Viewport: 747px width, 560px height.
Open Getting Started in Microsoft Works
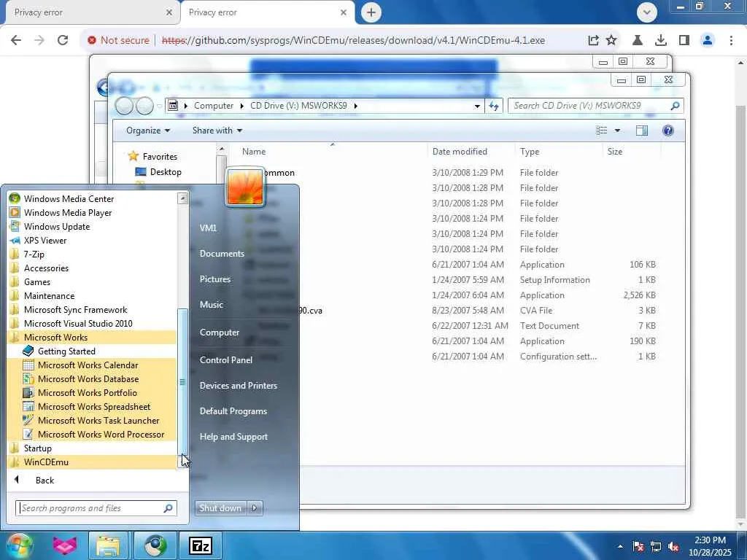point(66,351)
